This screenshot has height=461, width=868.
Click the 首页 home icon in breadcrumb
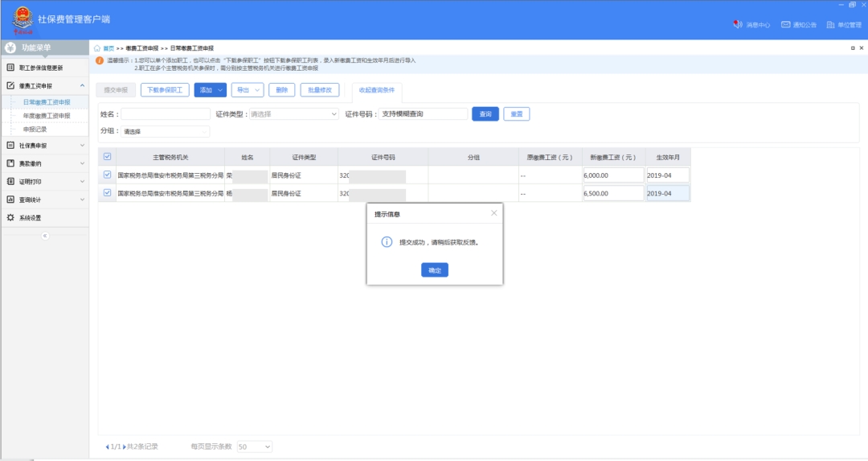98,48
